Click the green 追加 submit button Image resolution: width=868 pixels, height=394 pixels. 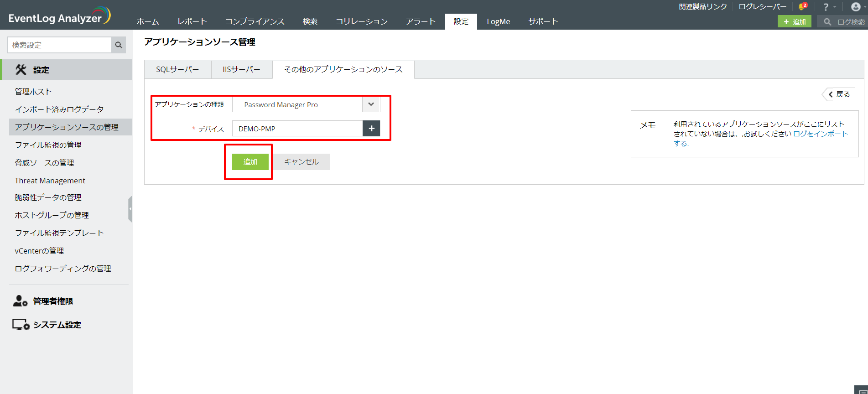[250, 162]
